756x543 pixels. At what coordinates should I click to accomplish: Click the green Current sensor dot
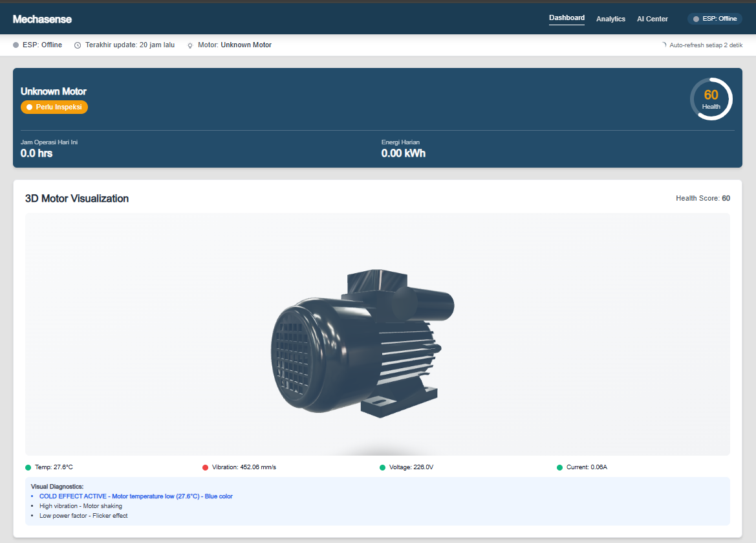point(559,467)
